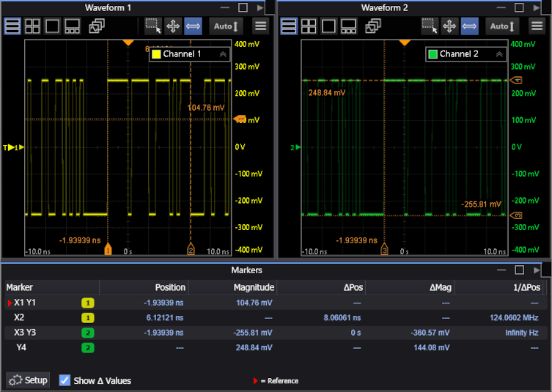Activate zoom box selection tool in Waveform 1
Screen dimensions: 552x392
tap(153, 26)
